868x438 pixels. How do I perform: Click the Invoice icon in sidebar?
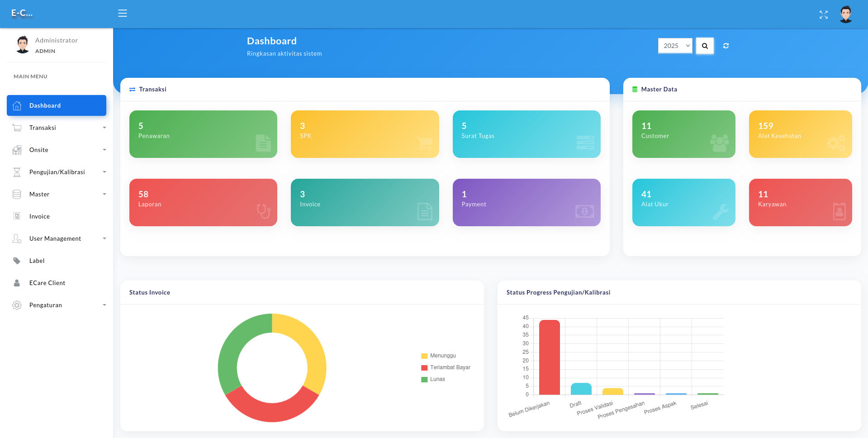click(x=17, y=216)
